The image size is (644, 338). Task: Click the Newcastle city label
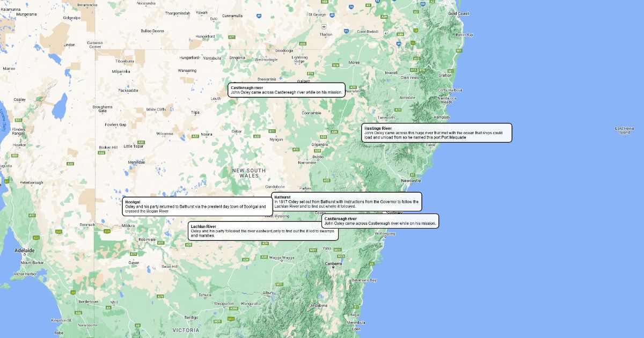pos(411,181)
